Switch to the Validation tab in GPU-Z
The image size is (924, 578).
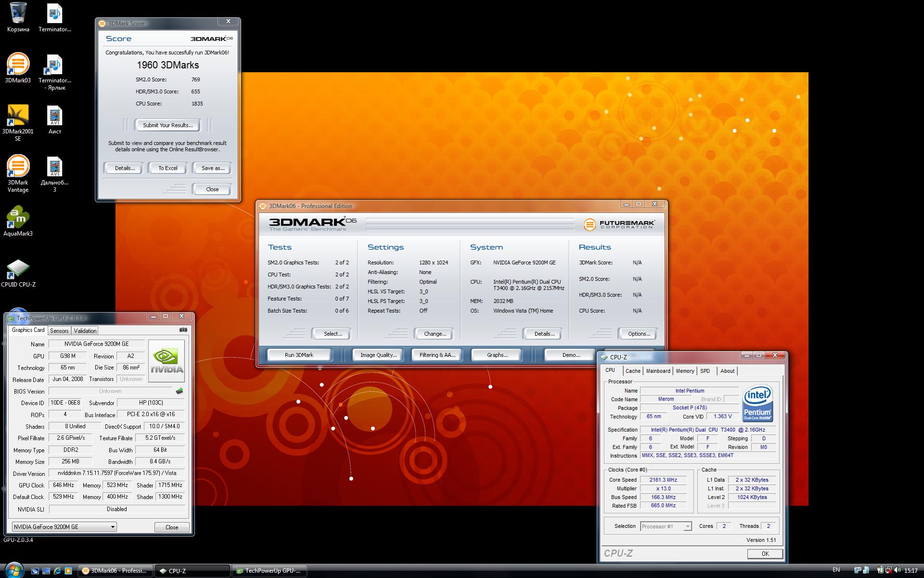coord(85,330)
